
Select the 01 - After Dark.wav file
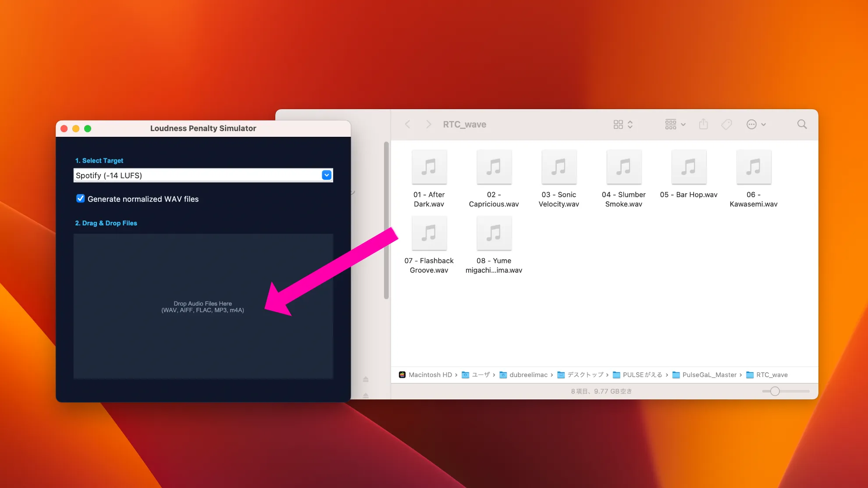click(429, 167)
